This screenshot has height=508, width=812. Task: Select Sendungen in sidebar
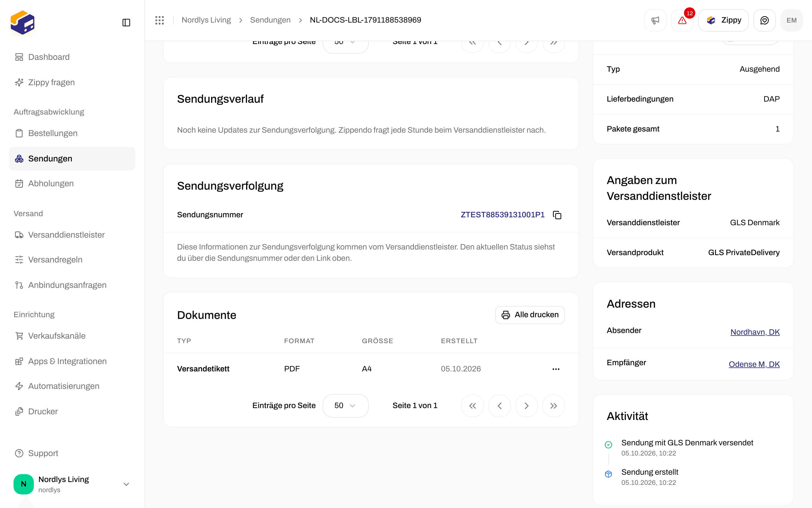(72, 159)
